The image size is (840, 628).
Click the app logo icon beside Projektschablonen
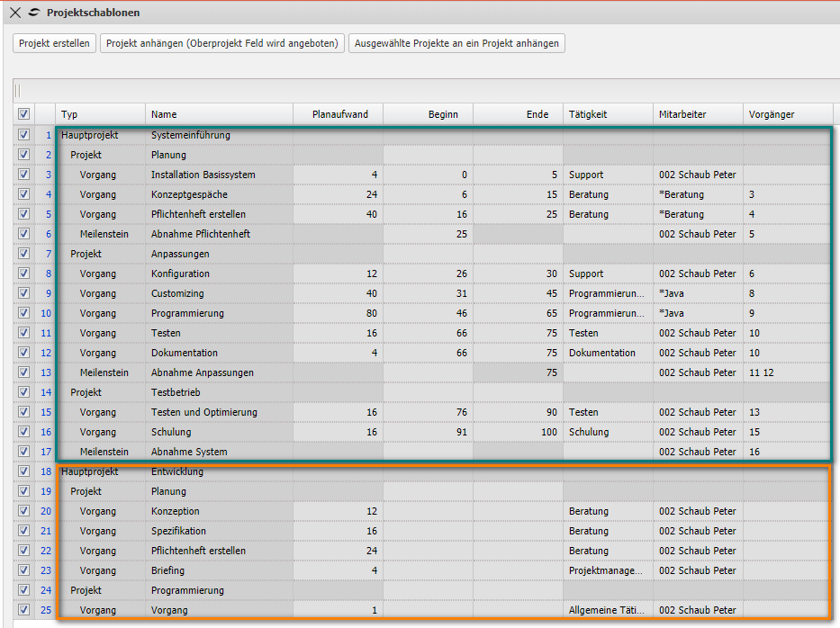pyautogui.click(x=34, y=13)
